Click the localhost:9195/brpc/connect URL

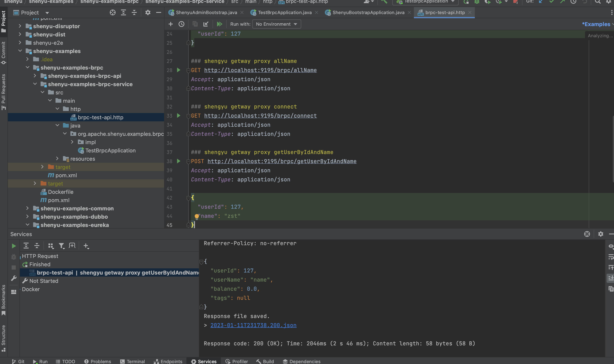point(260,116)
